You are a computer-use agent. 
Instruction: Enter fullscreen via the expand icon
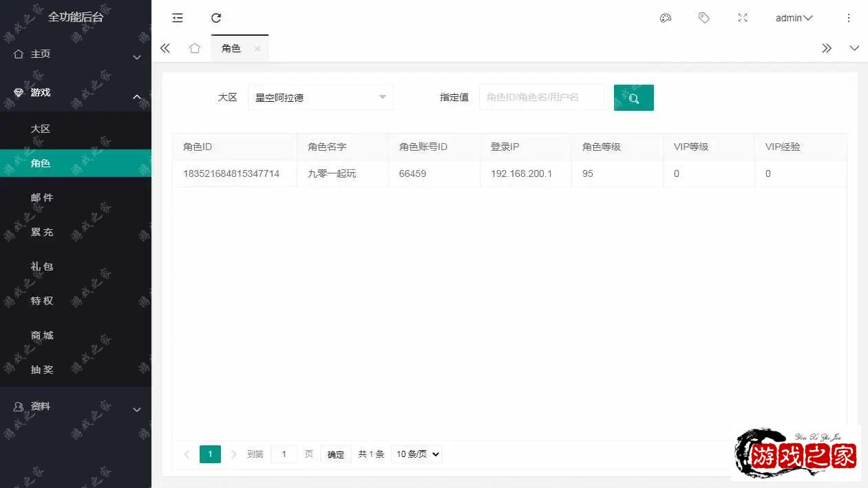point(742,18)
